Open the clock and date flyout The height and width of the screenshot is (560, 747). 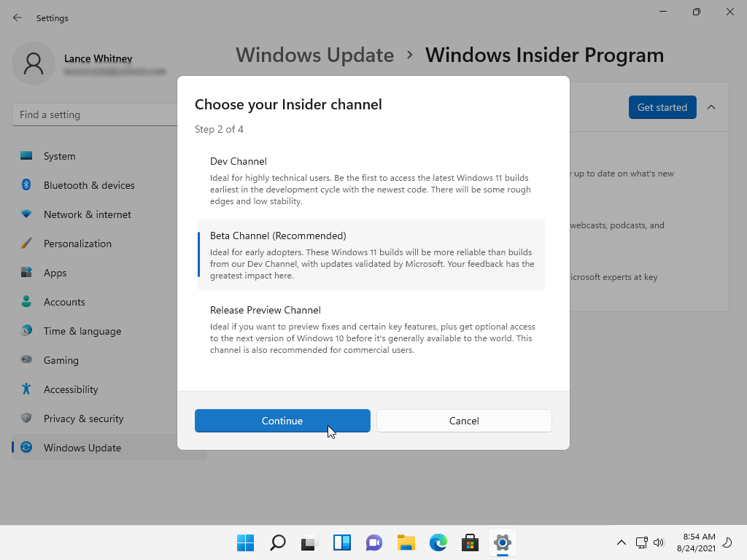pos(696,542)
